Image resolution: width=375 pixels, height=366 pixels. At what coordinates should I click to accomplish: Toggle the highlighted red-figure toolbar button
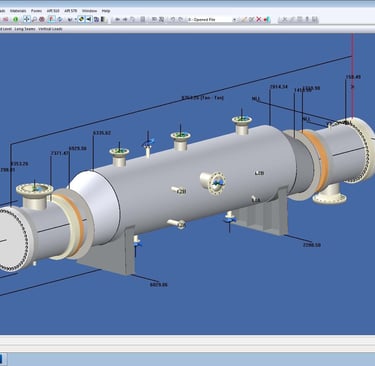(x=51, y=19)
